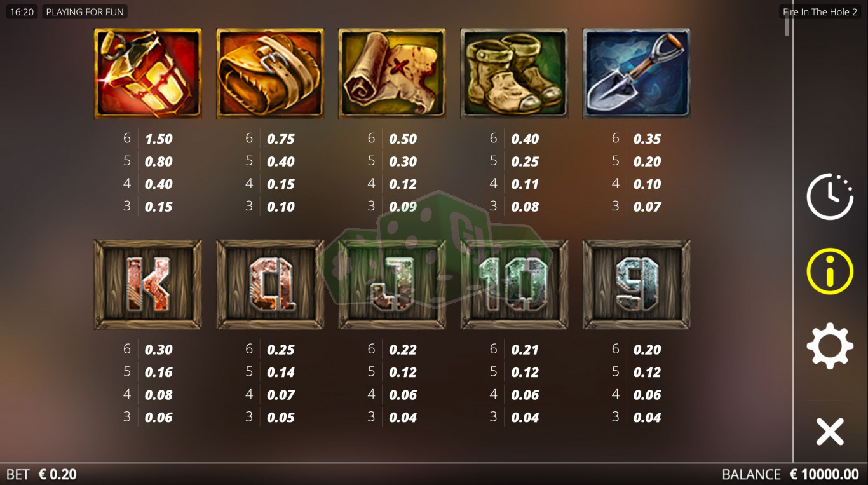Open the game history clock icon

click(x=830, y=196)
